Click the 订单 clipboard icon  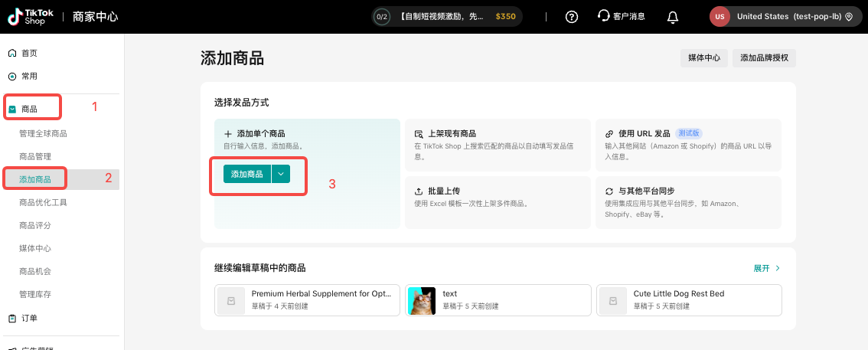pos(12,318)
